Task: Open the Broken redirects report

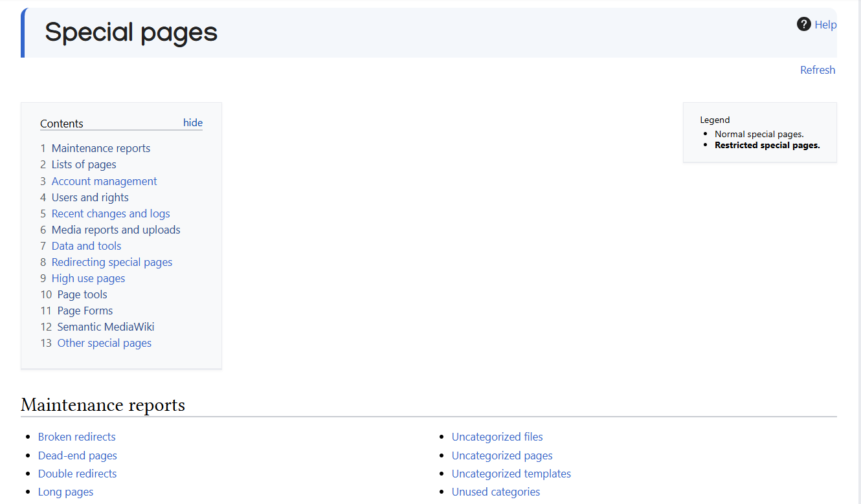Action: 77,437
